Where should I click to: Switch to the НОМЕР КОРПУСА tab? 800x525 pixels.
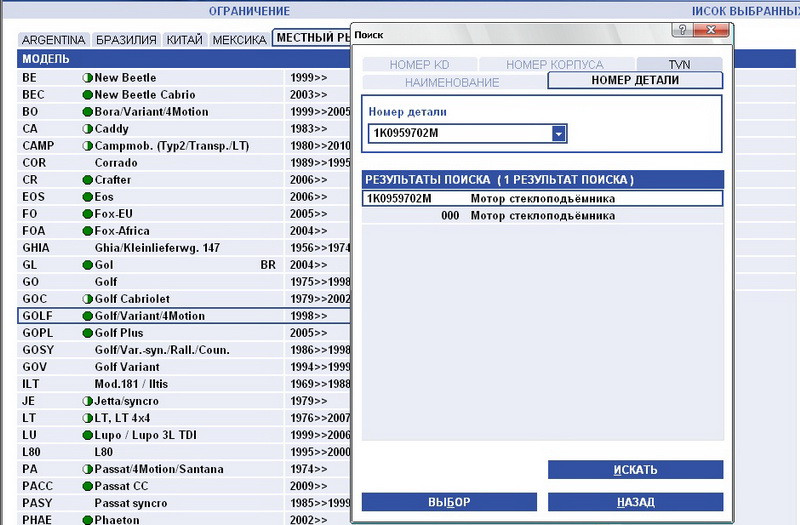point(555,65)
